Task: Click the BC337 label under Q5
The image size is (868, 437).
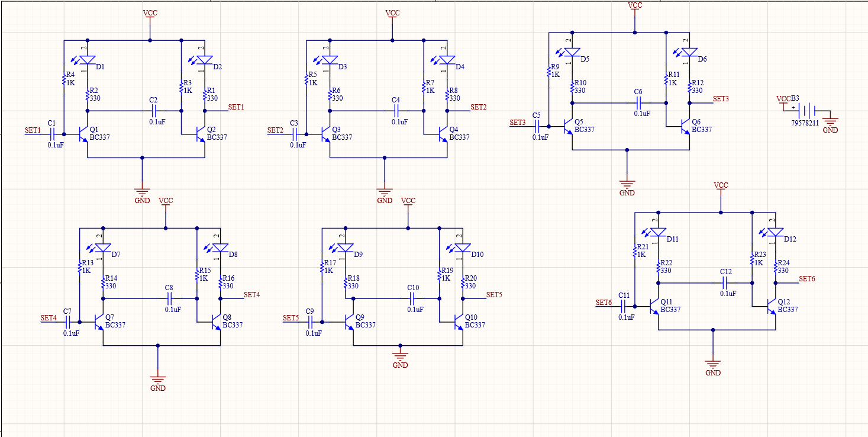Action: point(585,130)
